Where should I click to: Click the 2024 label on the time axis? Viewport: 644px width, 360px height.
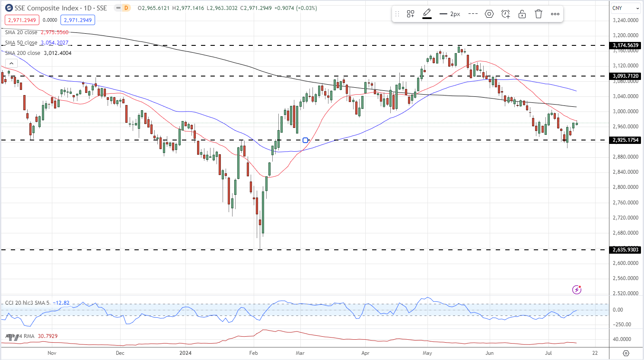[185, 353]
